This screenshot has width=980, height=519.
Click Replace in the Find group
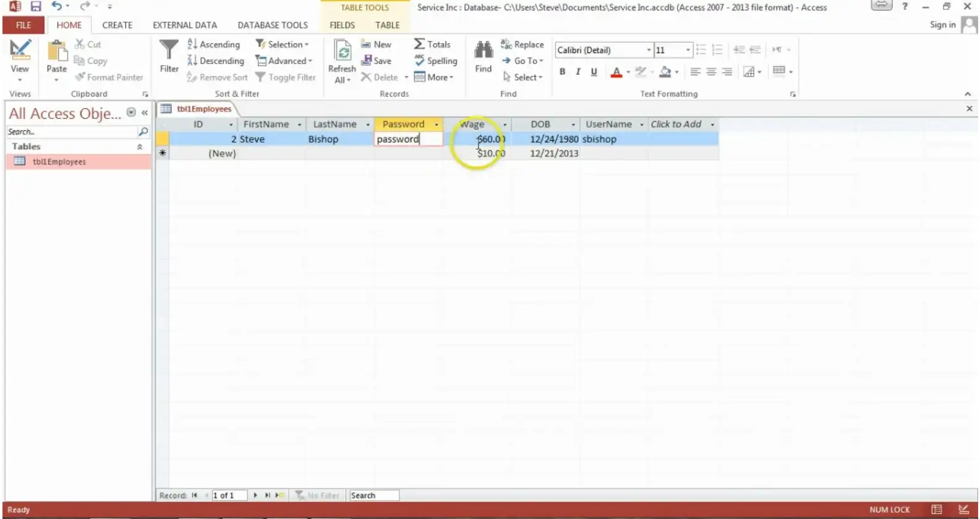coord(522,45)
